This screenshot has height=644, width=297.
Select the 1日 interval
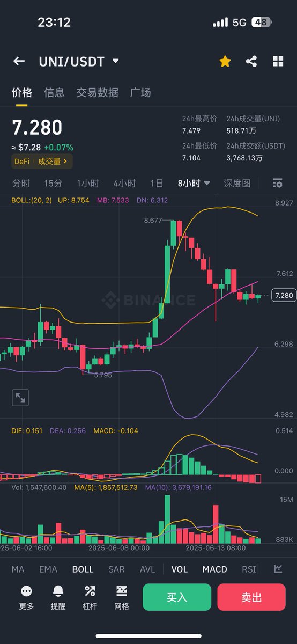pos(157,184)
